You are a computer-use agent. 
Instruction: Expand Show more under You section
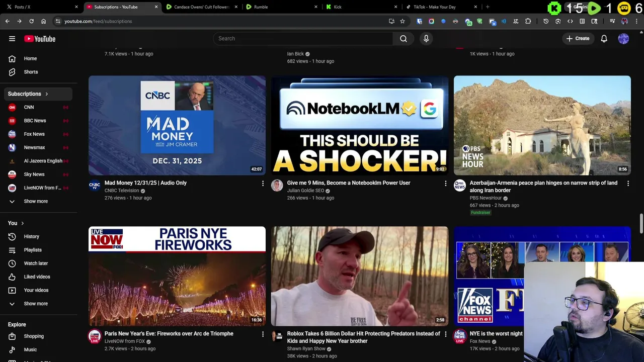click(x=39, y=304)
